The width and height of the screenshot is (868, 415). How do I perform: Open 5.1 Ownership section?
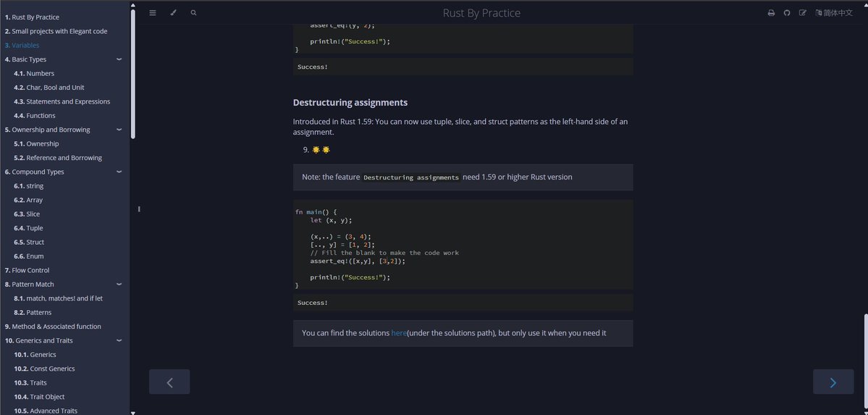pyautogui.click(x=36, y=143)
